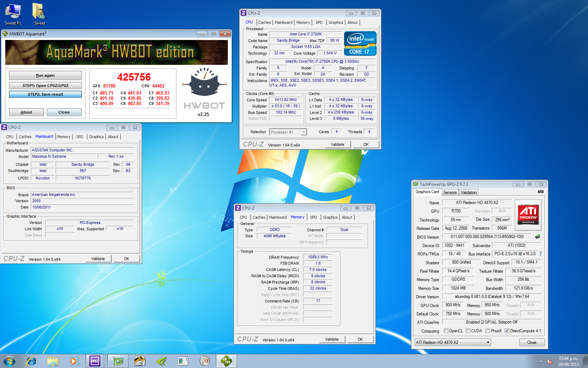Click the Intel Core i7 logo in CPU-Z
Screen dimensions: 588x368
point(360,43)
